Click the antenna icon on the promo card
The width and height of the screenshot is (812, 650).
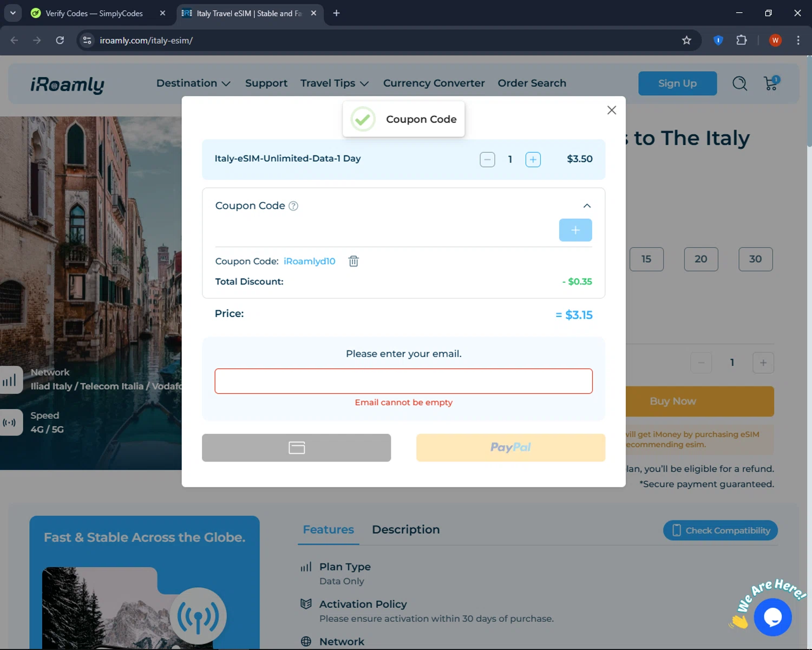tap(198, 616)
